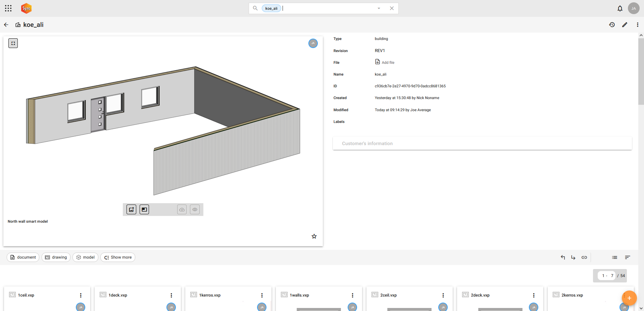This screenshot has width=644, height=311.
Task: Show revision history for koe_ali
Action: click(x=612, y=25)
